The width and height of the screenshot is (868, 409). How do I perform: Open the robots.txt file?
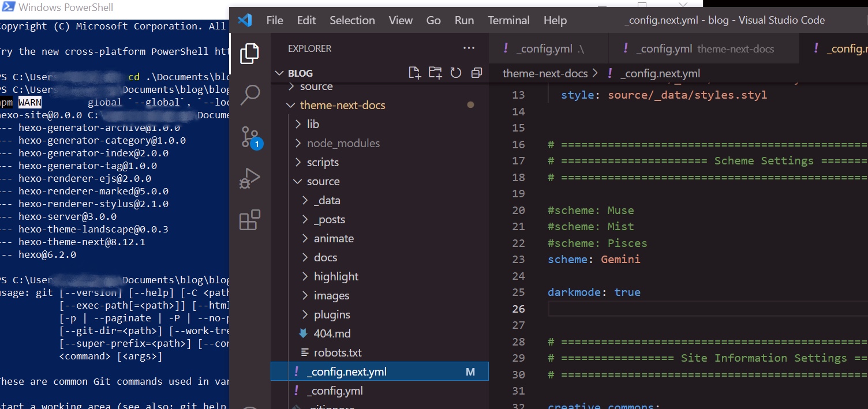point(338,352)
